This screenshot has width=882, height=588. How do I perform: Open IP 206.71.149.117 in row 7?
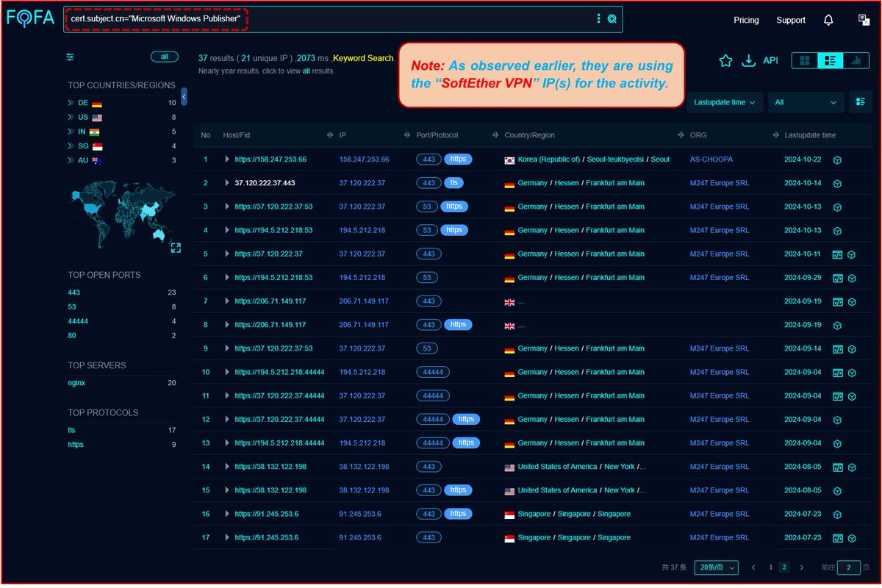click(x=364, y=301)
